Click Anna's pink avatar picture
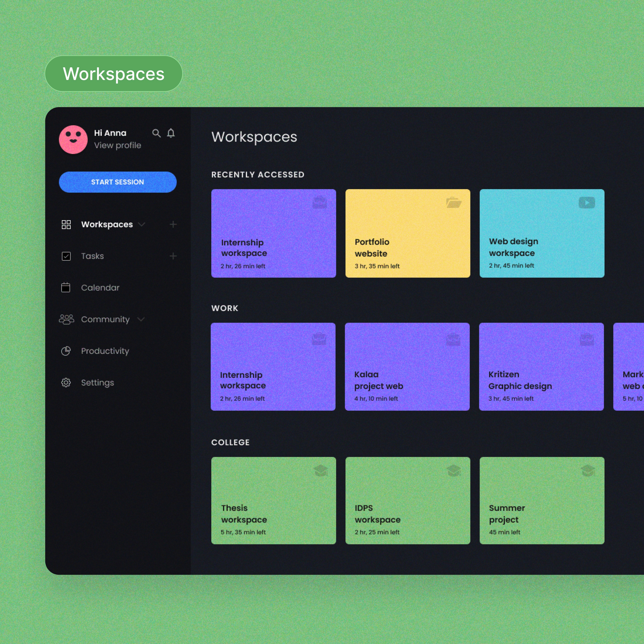 pyautogui.click(x=73, y=139)
